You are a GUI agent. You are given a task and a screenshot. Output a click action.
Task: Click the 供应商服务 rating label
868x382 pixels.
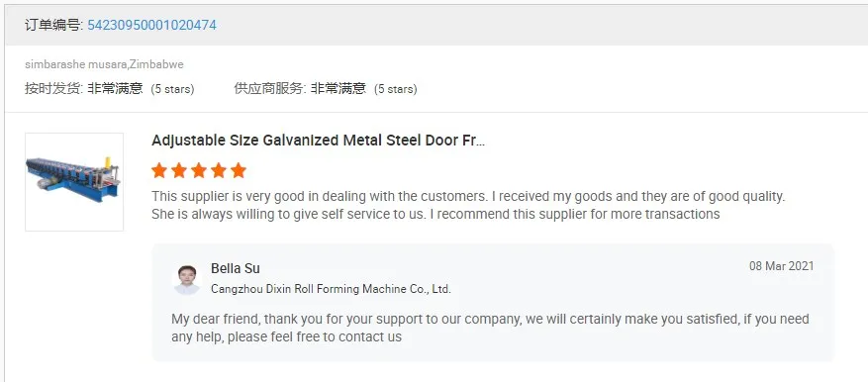[269, 89]
